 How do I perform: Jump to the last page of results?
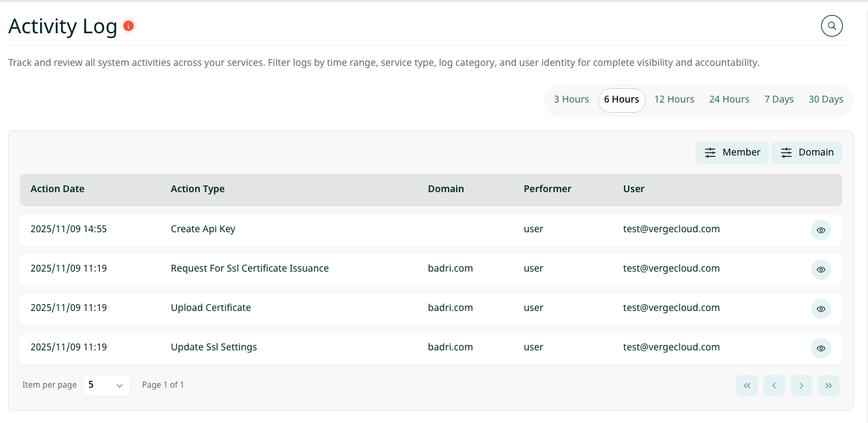point(828,386)
